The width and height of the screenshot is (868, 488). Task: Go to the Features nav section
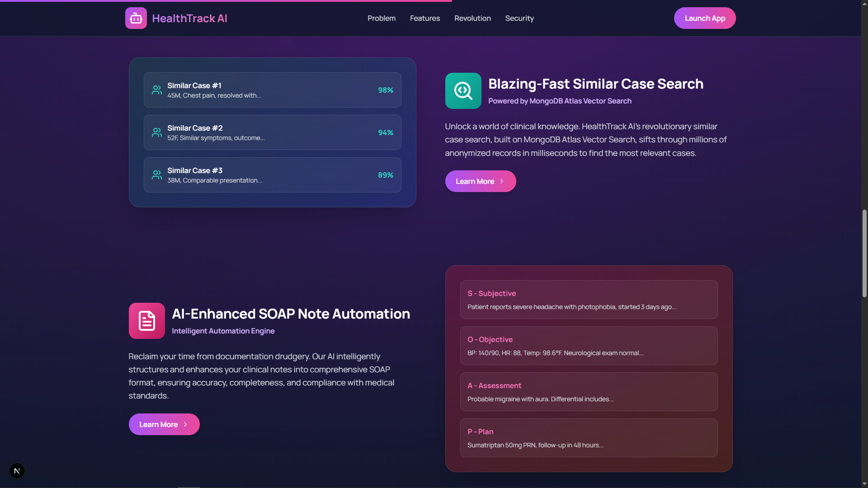coord(425,18)
